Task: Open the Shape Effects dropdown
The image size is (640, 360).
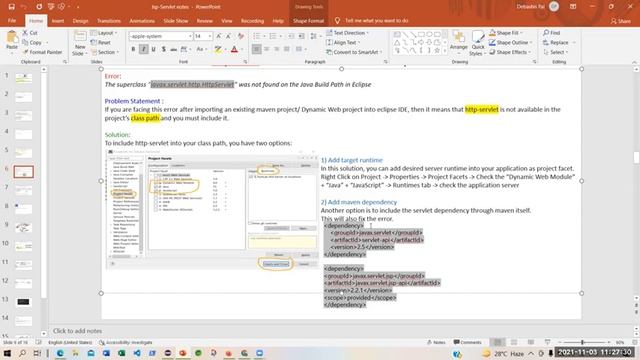Action: (510, 52)
